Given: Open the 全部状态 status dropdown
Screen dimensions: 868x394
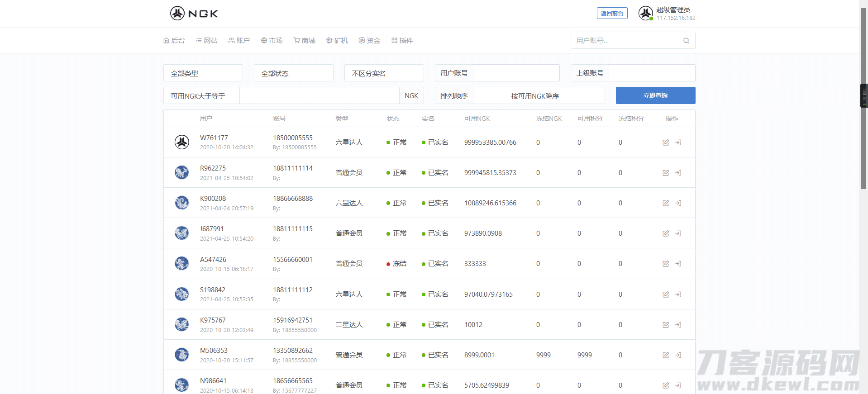Looking at the screenshot, I should point(293,73).
